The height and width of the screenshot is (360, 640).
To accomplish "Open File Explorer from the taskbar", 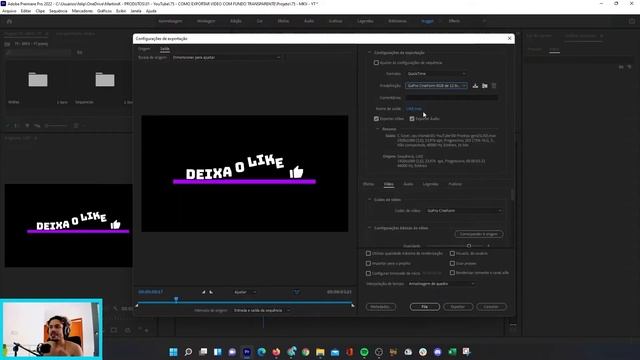I will click(x=320, y=352).
